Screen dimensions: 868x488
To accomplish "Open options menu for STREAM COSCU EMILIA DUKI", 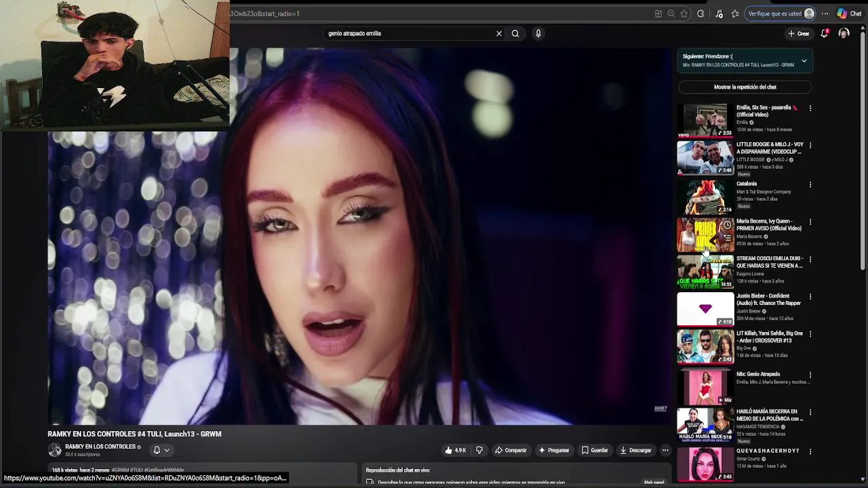I will 810,260.
